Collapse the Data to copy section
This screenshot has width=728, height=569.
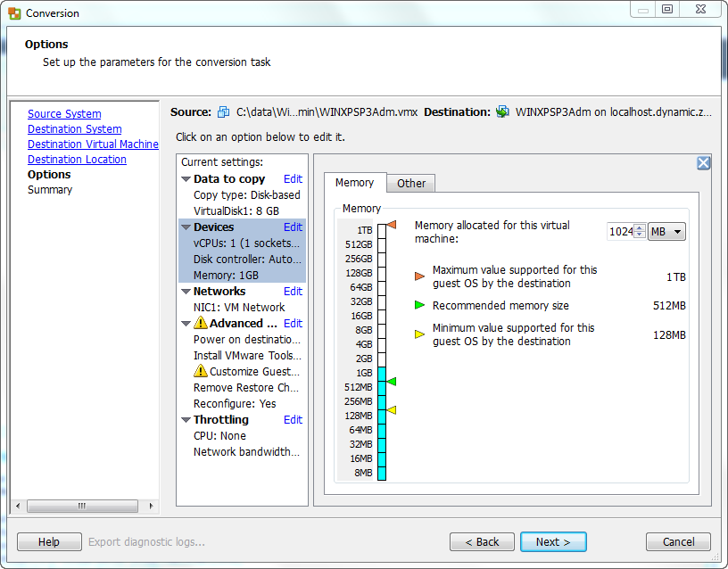[x=186, y=179]
